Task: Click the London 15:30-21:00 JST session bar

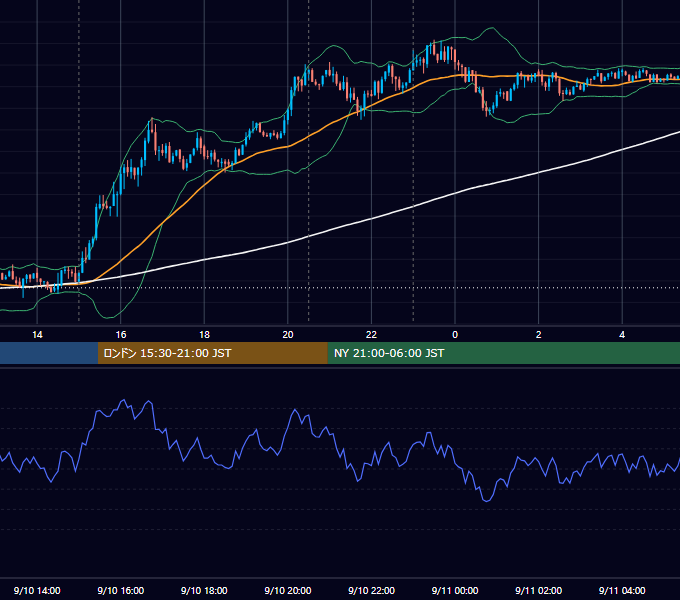Action: tap(212, 353)
